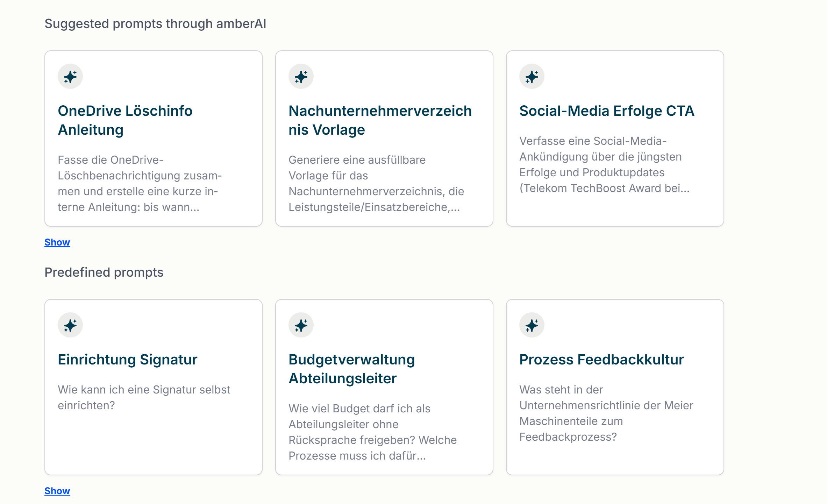This screenshot has width=827, height=504.
Task: Open the Prozess Feedbackkultur prompt title
Action: coord(601,360)
